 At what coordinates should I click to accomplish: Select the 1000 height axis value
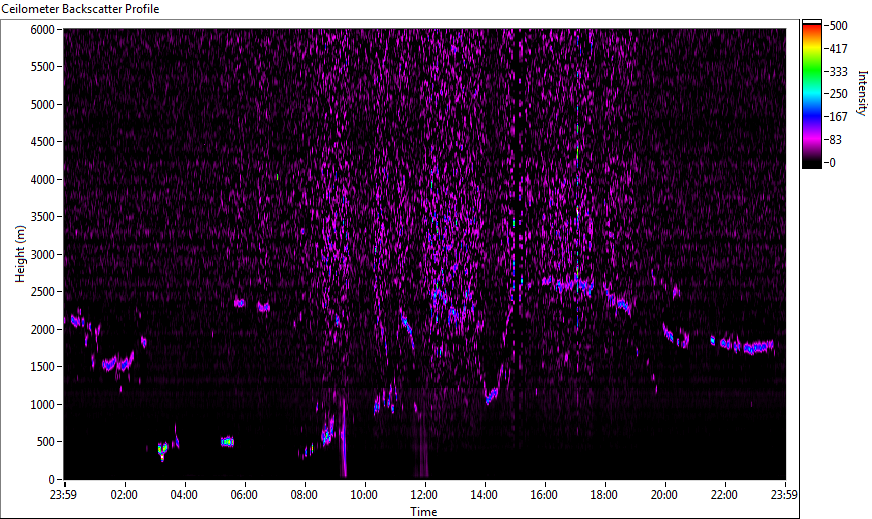42,405
